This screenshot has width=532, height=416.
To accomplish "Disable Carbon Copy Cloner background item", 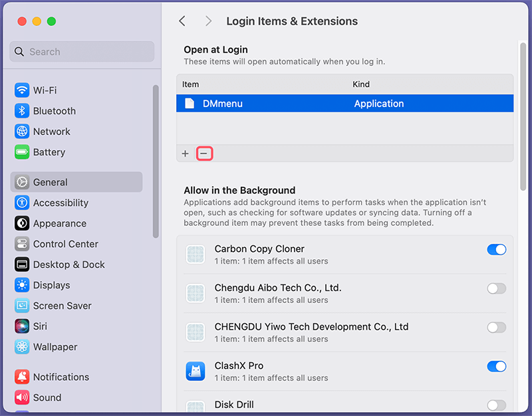I will (x=496, y=249).
